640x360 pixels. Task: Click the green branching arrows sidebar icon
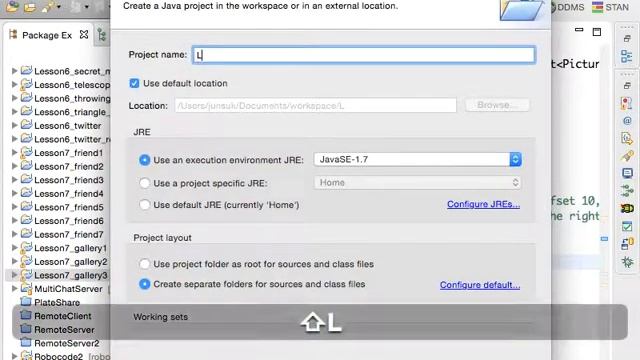pos(627,191)
